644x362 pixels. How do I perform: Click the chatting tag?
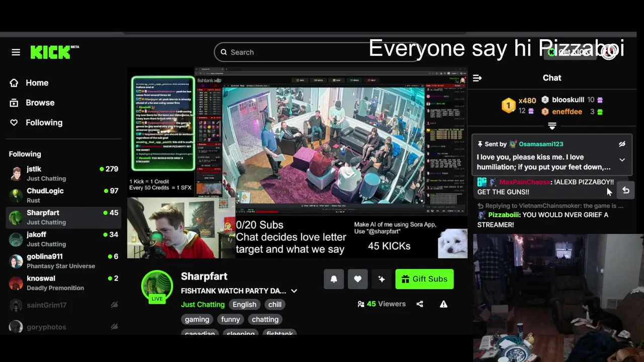[265, 319]
